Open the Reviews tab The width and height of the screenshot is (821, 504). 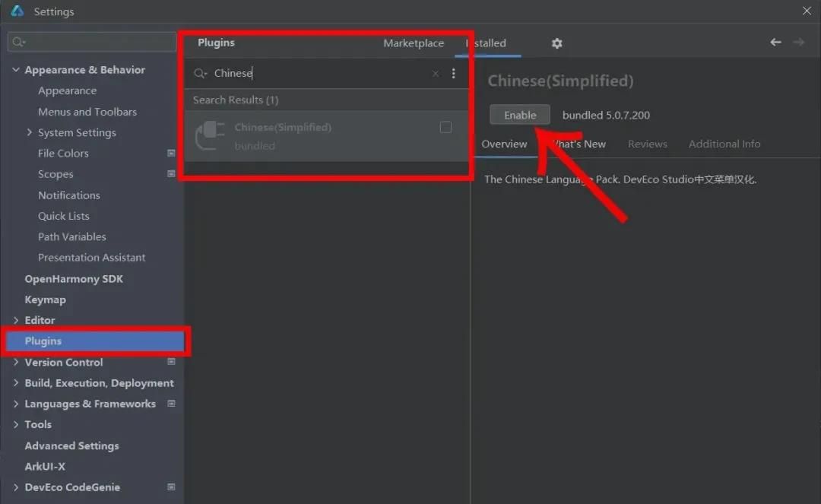tap(647, 144)
